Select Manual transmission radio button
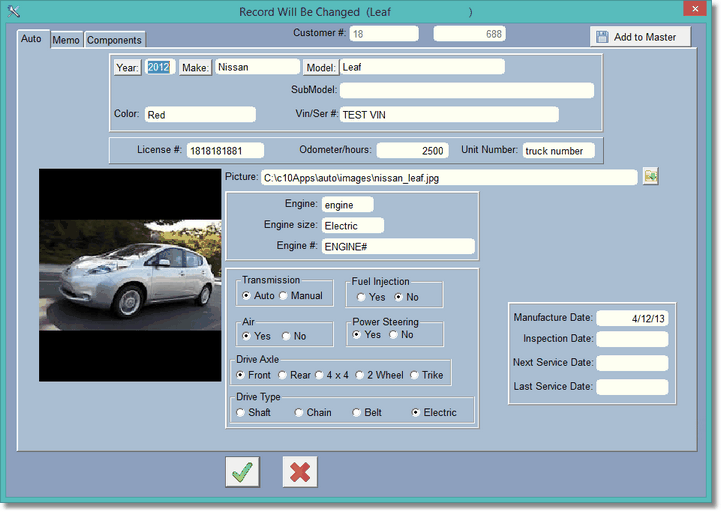Screen dimensions: 721x512 tap(283, 297)
